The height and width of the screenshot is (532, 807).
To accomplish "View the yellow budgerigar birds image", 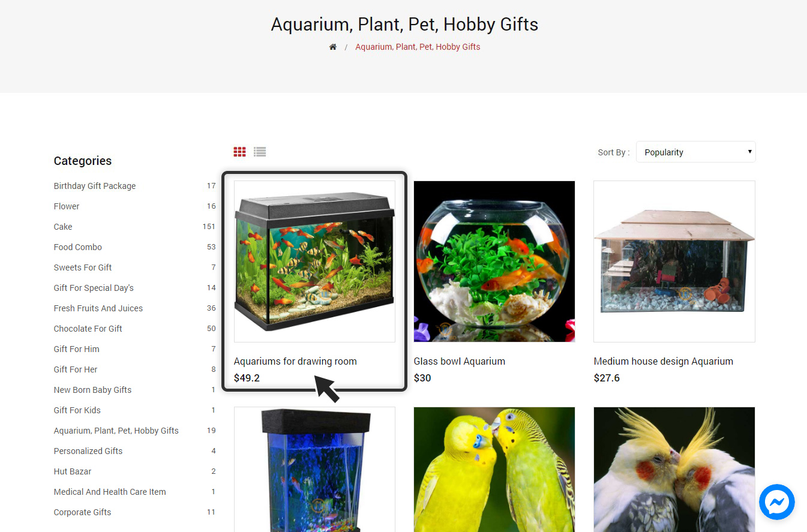I will (494, 470).
